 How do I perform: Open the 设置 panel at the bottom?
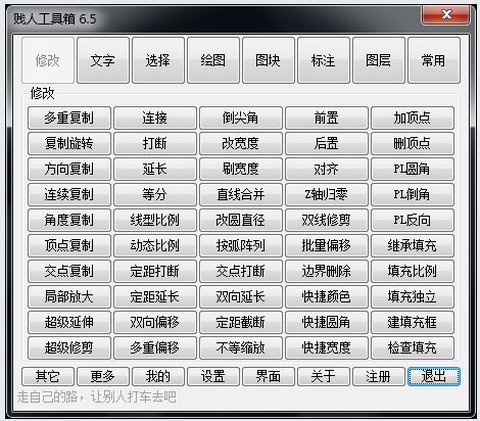point(213,377)
